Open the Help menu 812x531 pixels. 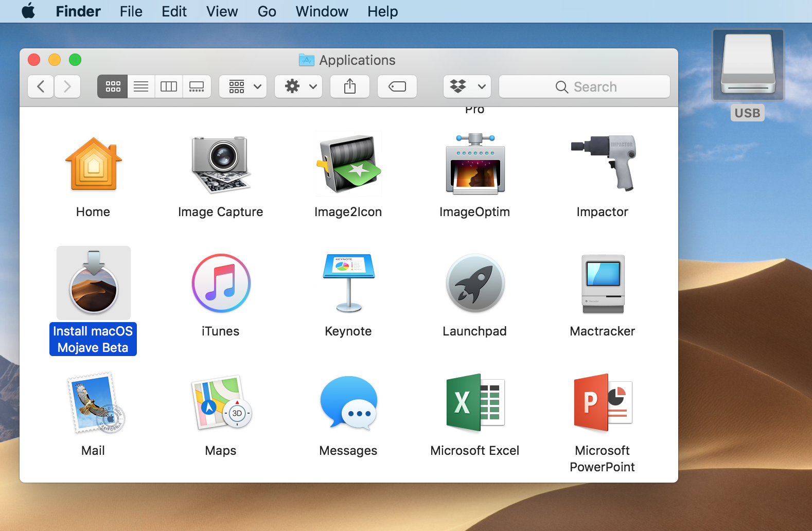[383, 11]
